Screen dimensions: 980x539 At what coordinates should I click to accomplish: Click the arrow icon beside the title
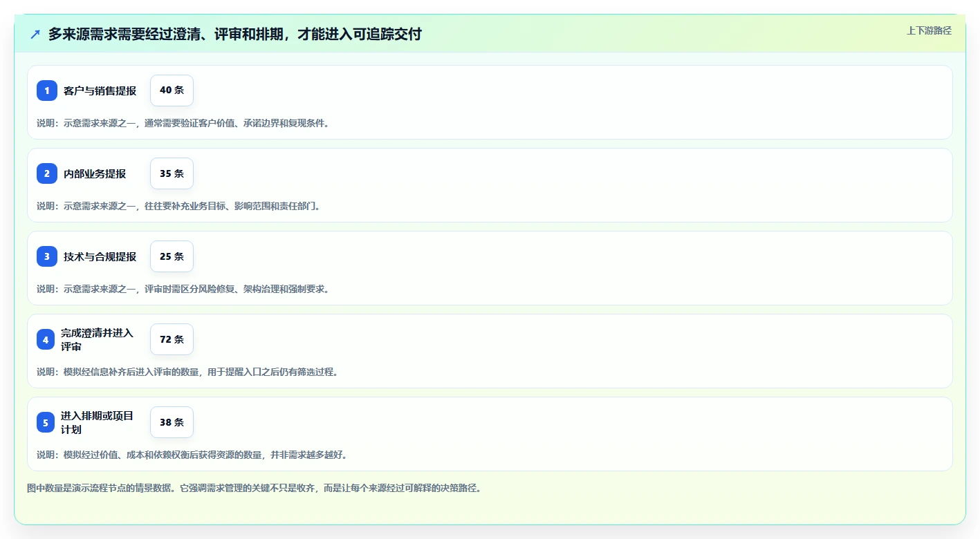click(35, 34)
